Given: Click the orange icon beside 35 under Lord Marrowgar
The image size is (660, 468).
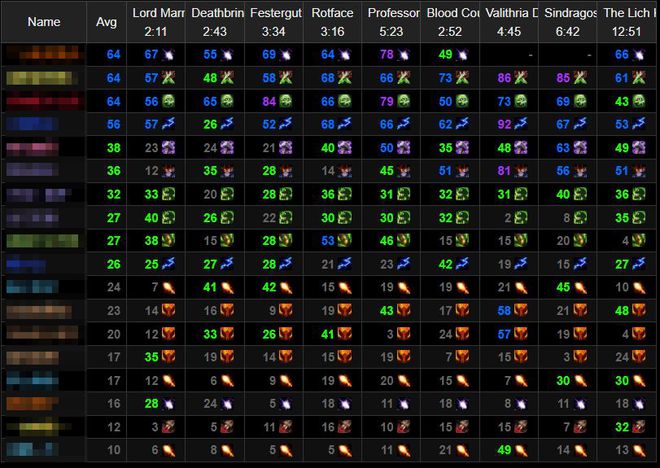Looking at the screenshot, I should (x=168, y=357).
